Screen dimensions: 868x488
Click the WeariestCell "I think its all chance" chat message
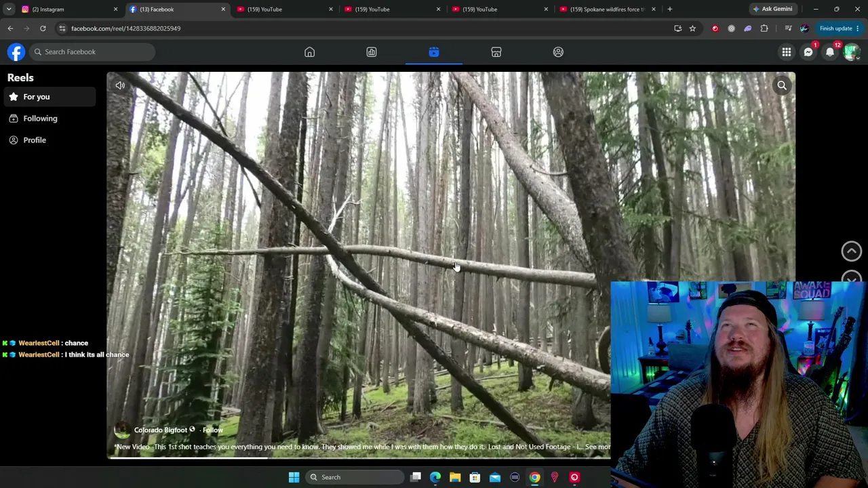point(66,354)
